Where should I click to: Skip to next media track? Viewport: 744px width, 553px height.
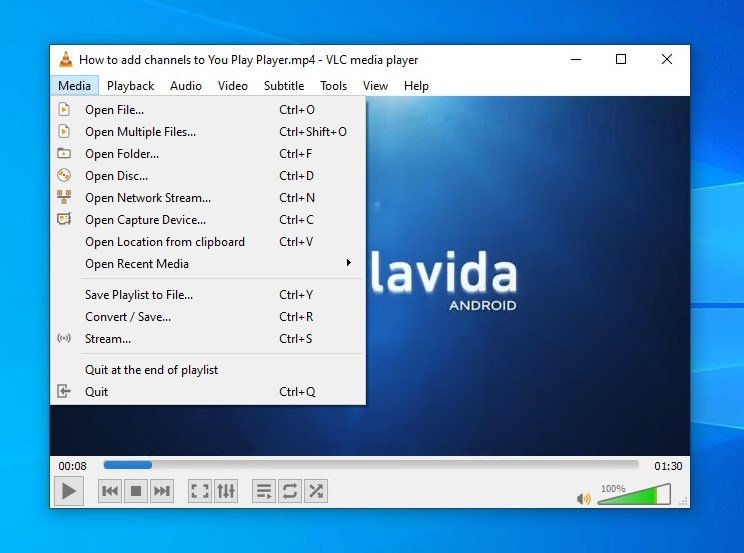point(162,491)
